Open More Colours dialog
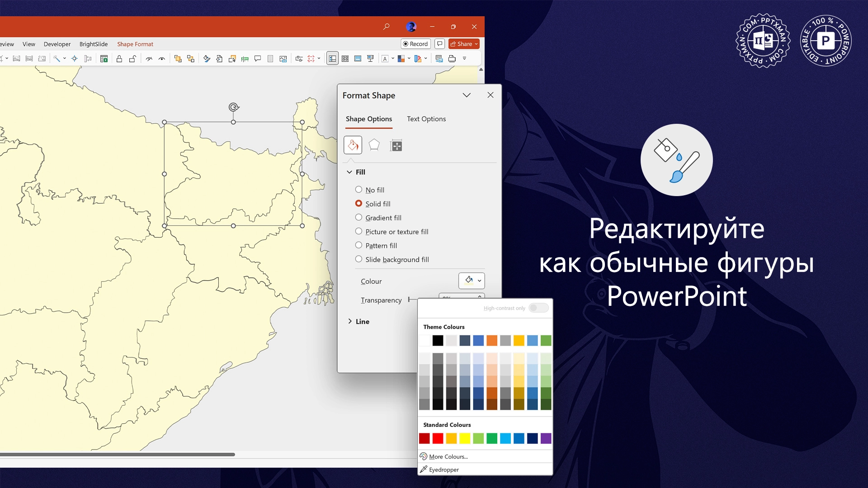868x488 pixels. pos(448,457)
